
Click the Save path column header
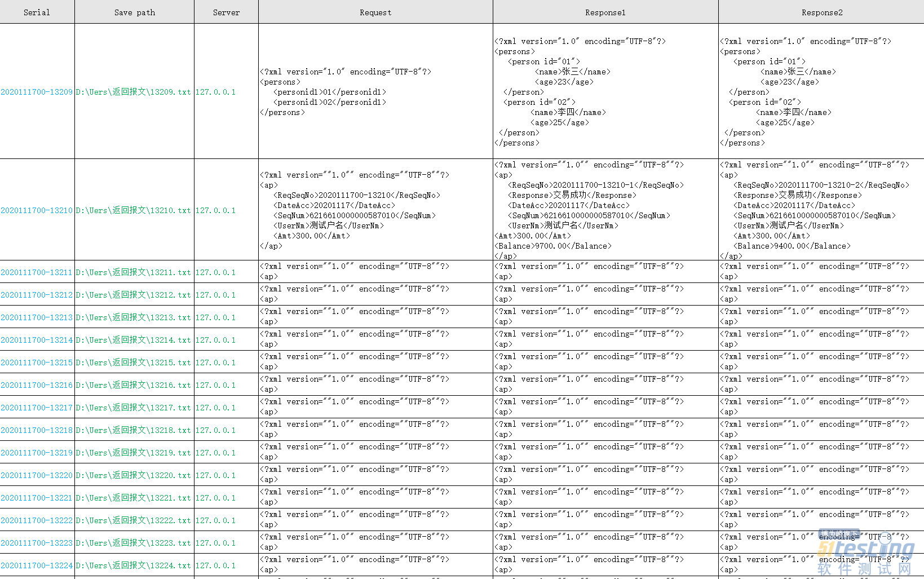(x=134, y=12)
